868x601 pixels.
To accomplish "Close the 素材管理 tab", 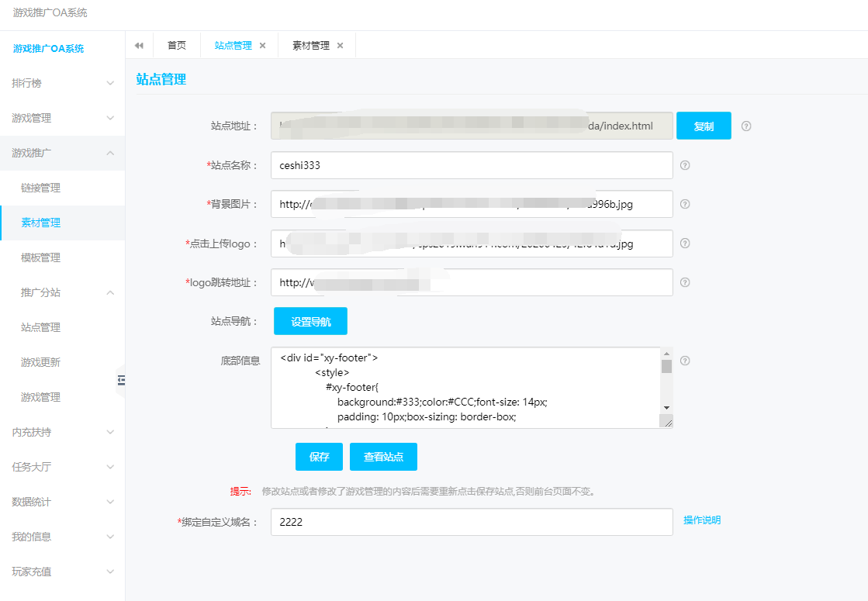I will click(x=340, y=46).
